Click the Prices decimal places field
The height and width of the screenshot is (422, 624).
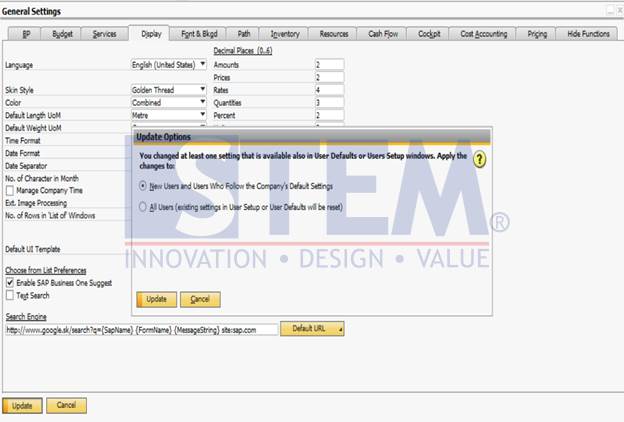tap(330, 77)
